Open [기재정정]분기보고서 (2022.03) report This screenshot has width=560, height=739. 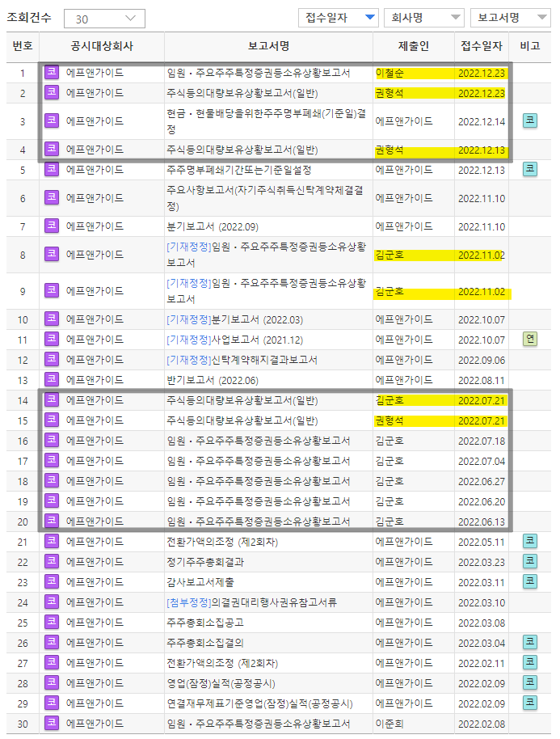(234, 319)
